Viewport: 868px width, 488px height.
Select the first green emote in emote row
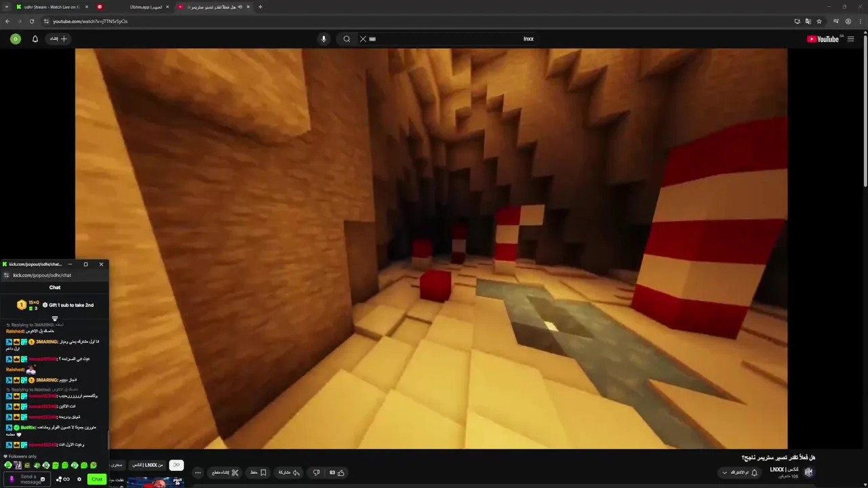coord(8,466)
